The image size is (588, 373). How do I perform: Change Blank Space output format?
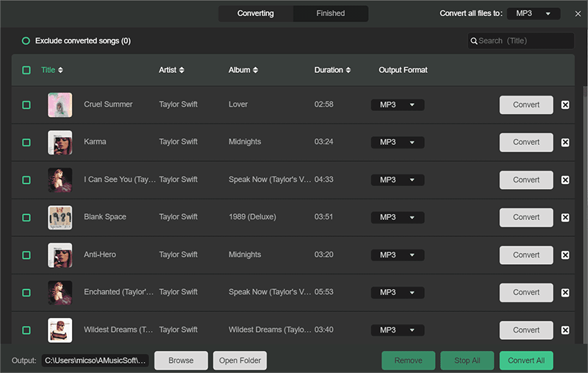[398, 217]
